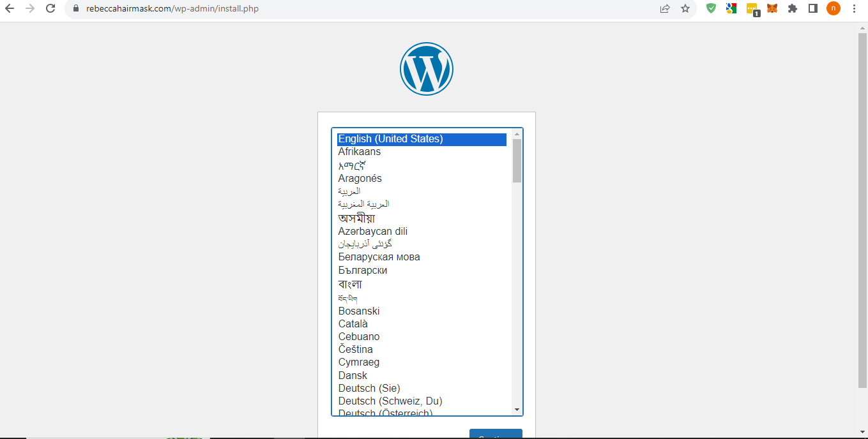868x439 pixels.
Task: Open the Google Translate extension icon
Action: (x=731, y=8)
